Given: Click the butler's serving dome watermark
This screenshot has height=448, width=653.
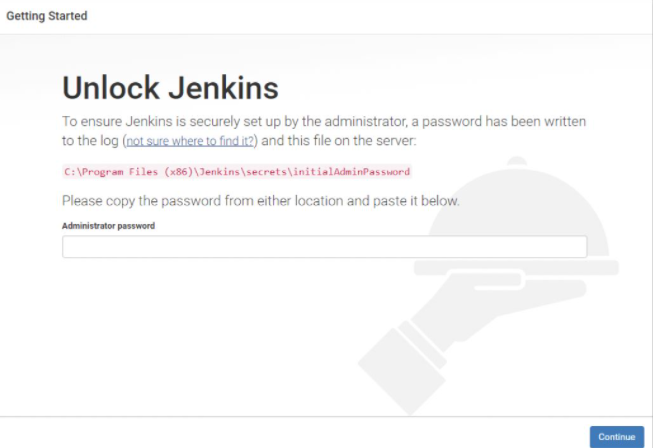Looking at the screenshot, I should tap(518, 212).
